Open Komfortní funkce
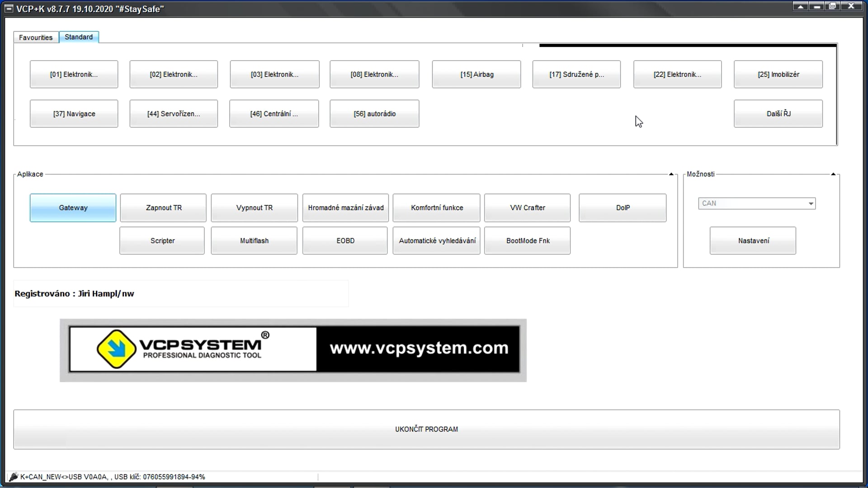The width and height of the screenshot is (868, 488). point(437,208)
